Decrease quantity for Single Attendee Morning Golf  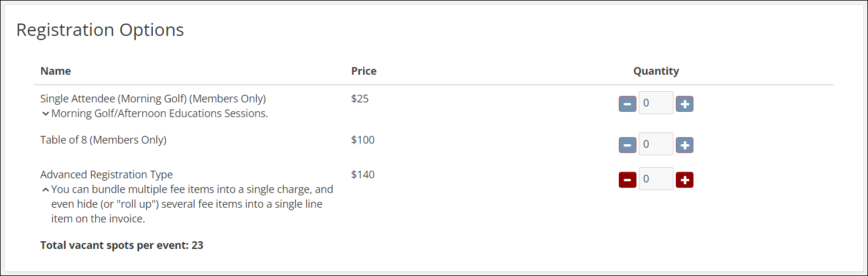(627, 104)
